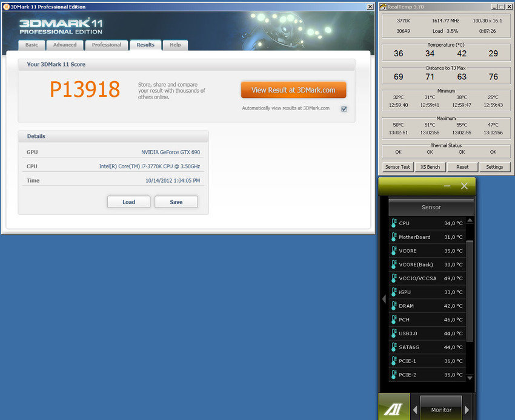
Task: Click the VCORE(Back) thermometer sensor icon
Action: (x=394, y=264)
